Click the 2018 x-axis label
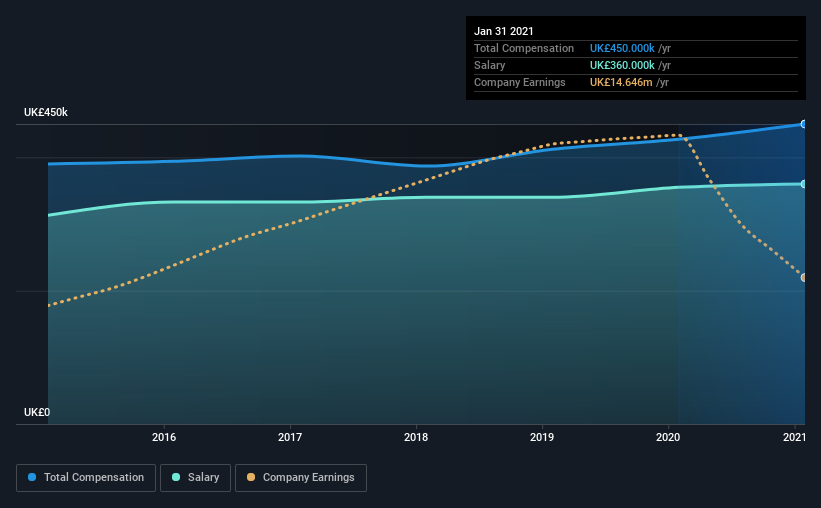The height and width of the screenshot is (508, 821). click(416, 437)
